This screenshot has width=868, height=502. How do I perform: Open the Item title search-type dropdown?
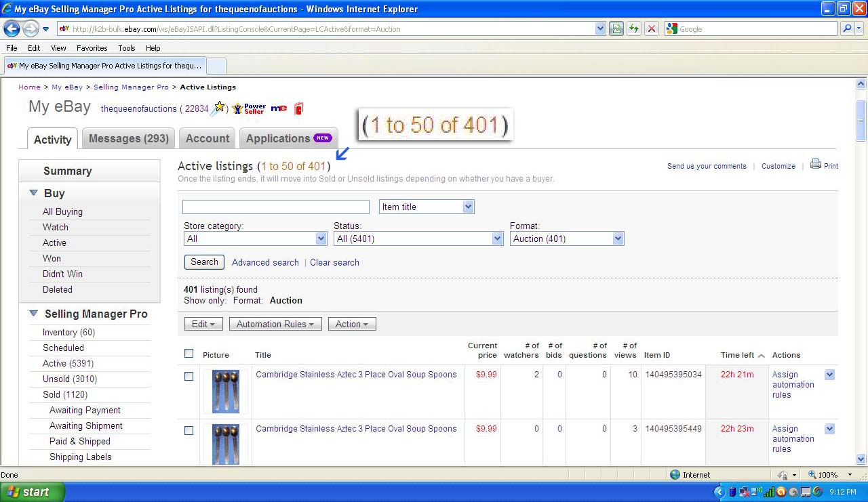(x=427, y=207)
